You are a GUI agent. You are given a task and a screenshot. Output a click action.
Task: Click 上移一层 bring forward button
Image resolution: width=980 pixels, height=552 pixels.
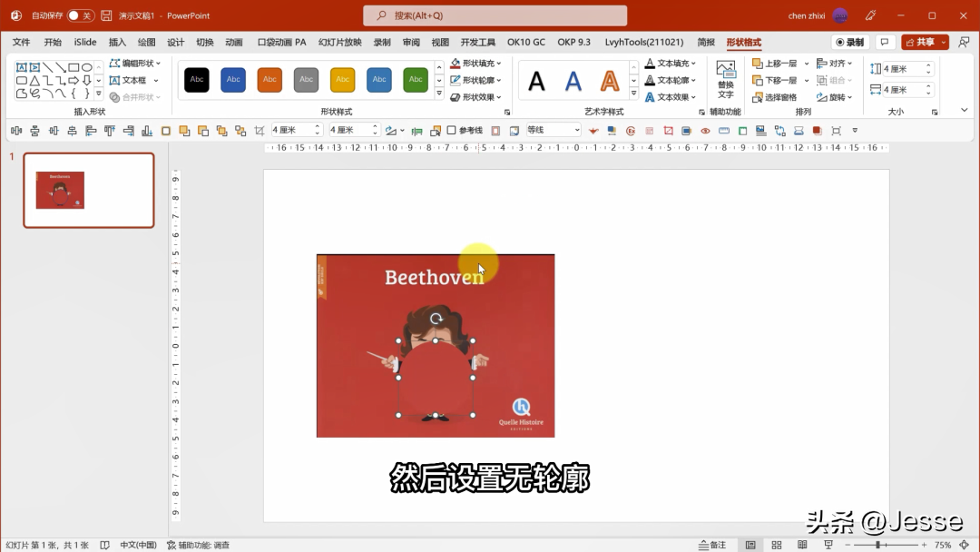(775, 64)
